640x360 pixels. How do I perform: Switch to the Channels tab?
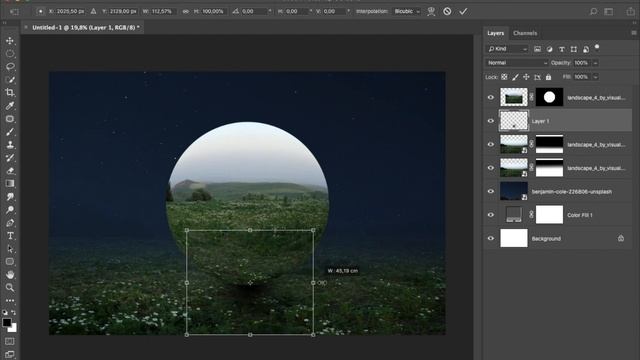525,33
